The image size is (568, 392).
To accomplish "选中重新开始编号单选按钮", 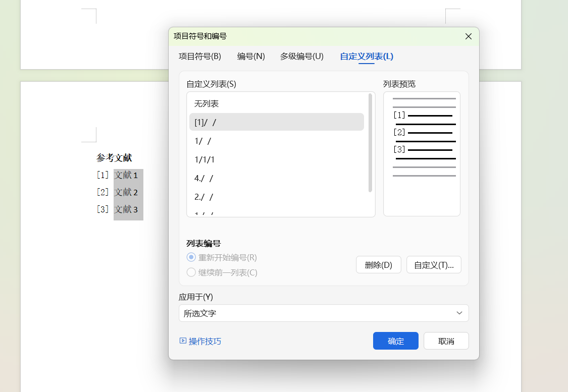I will click(x=191, y=257).
